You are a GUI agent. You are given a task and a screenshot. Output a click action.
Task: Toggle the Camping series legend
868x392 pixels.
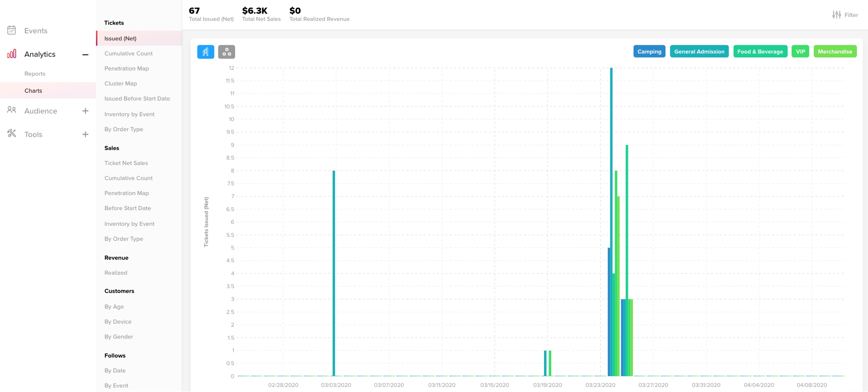pyautogui.click(x=649, y=51)
